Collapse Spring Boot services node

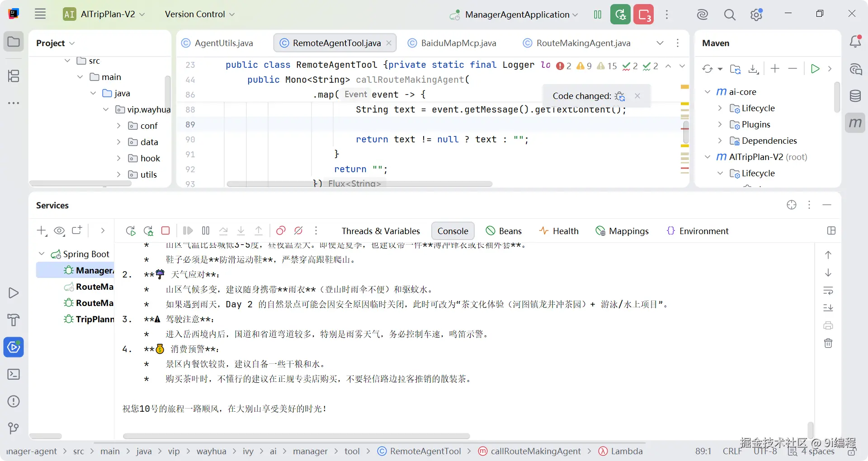pyautogui.click(x=42, y=254)
